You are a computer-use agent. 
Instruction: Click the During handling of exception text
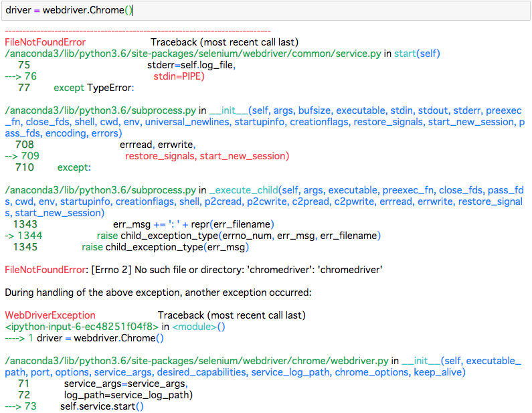point(158,293)
